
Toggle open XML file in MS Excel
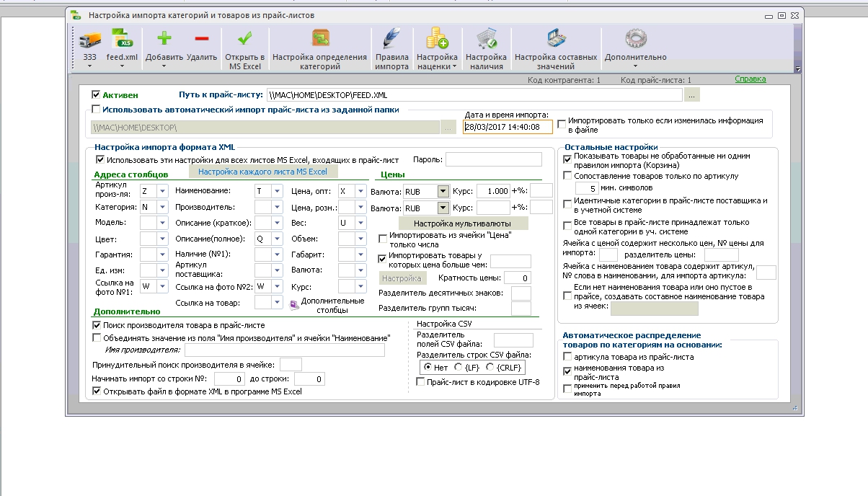(97, 391)
